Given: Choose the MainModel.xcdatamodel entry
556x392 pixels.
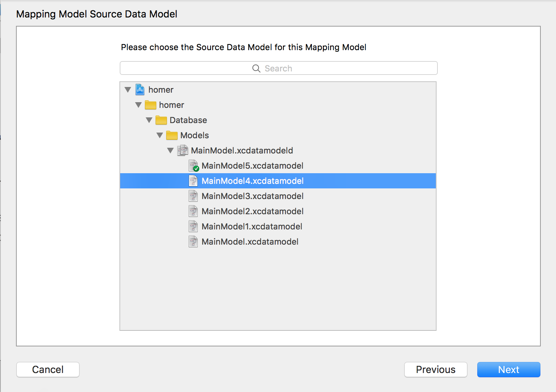Looking at the screenshot, I should [250, 242].
